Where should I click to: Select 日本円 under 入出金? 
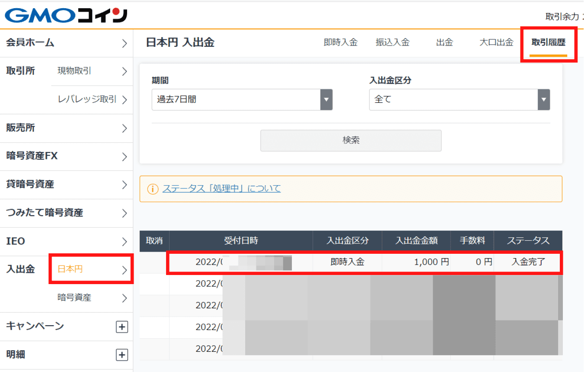click(92, 269)
